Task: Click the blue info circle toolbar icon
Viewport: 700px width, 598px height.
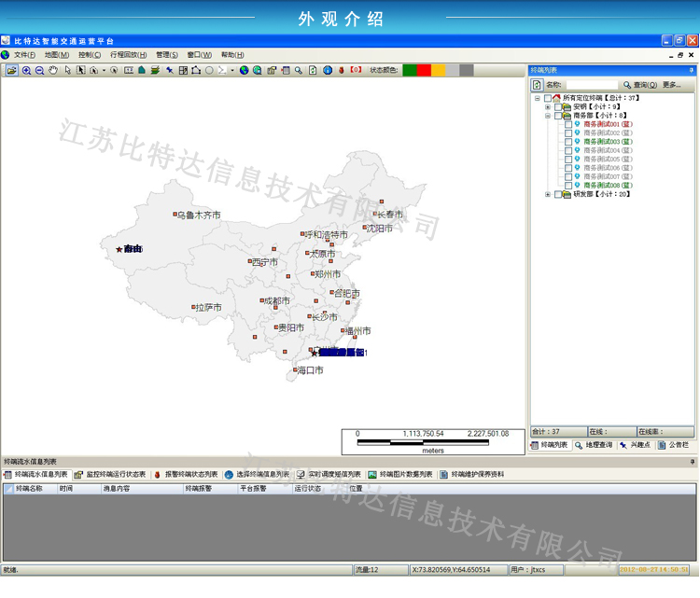Action: (328, 70)
